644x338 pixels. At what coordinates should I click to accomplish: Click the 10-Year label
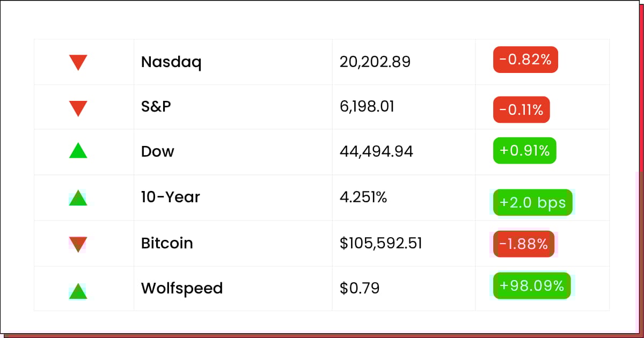pyautogui.click(x=171, y=197)
